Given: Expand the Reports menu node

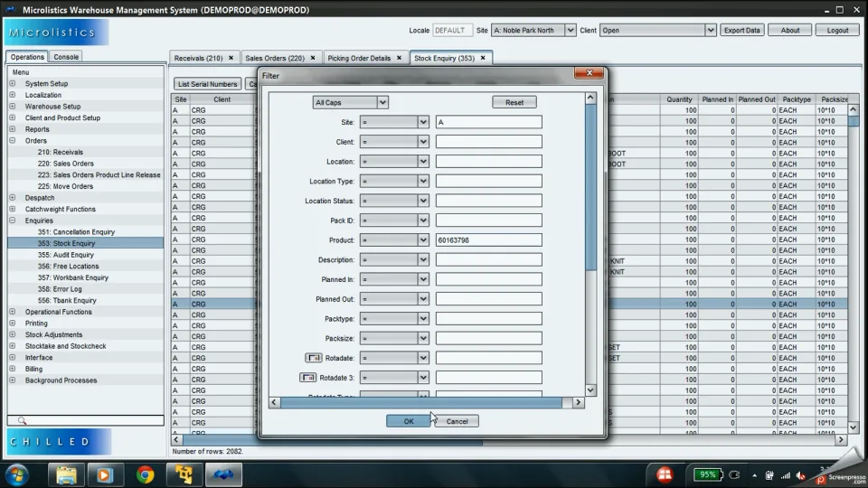Looking at the screenshot, I should (x=12, y=129).
